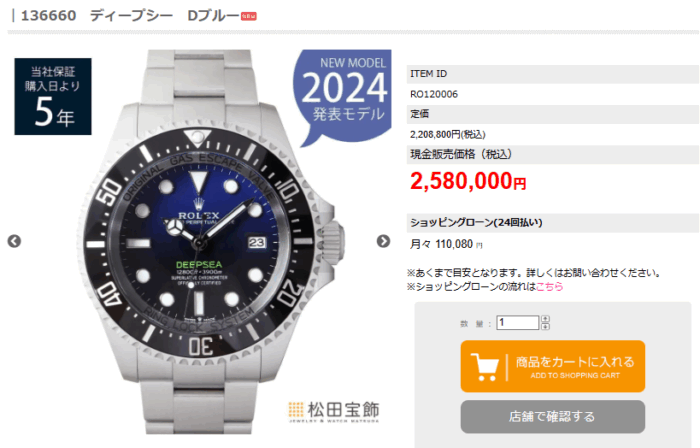Advance to the next product image
700x448 pixels.
coord(383,241)
